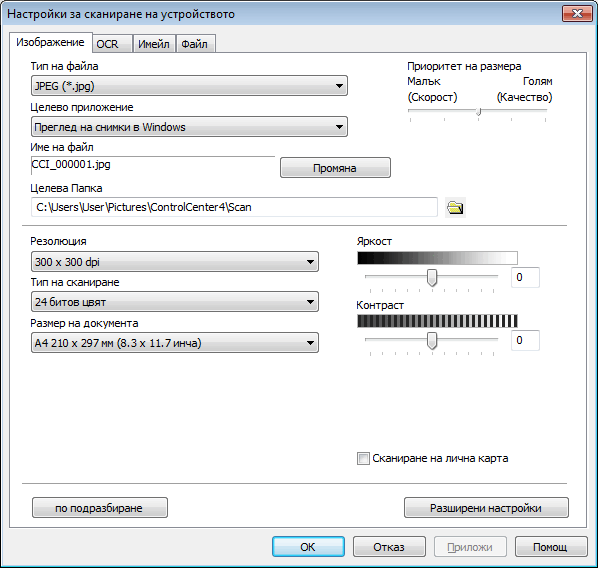Enable Сканиране на лична карта checkbox
The image size is (598, 568).
(x=363, y=458)
